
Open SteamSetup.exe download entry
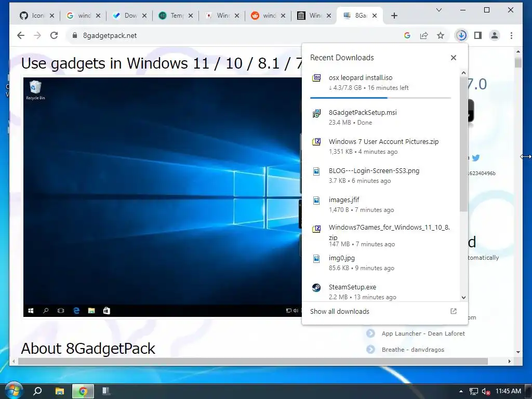pos(381,292)
